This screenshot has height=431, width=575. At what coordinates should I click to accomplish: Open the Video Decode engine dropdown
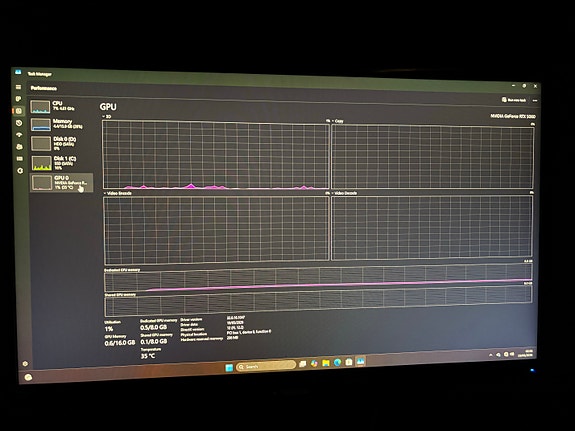[344, 193]
